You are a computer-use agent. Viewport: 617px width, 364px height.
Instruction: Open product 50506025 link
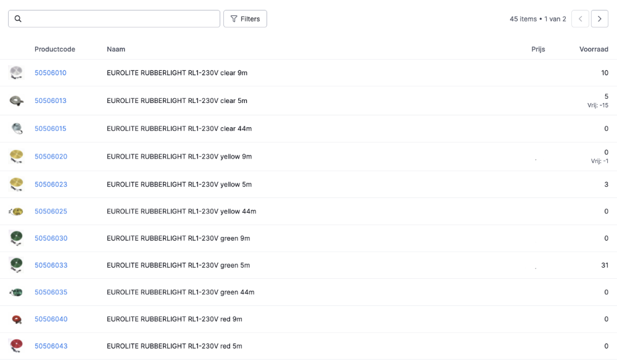tap(51, 211)
